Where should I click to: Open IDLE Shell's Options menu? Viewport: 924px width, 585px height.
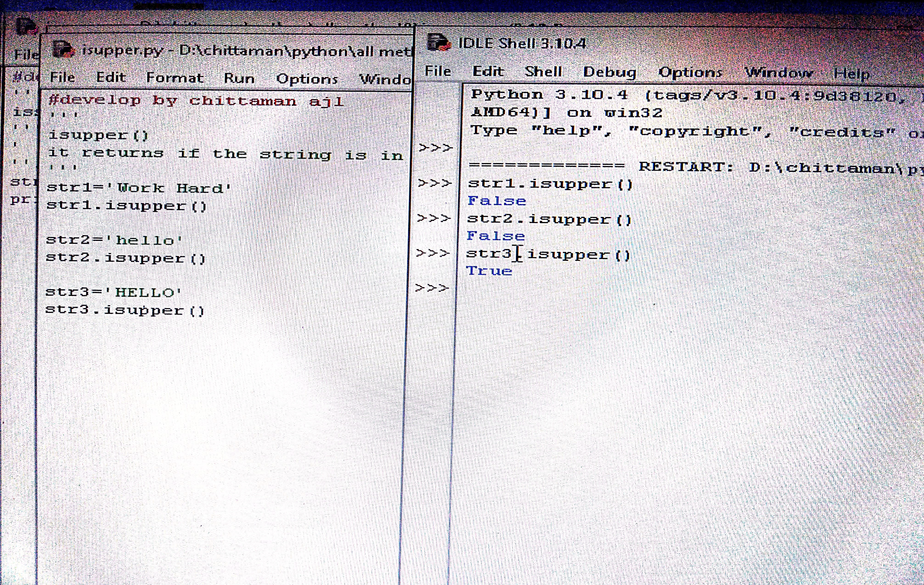690,73
